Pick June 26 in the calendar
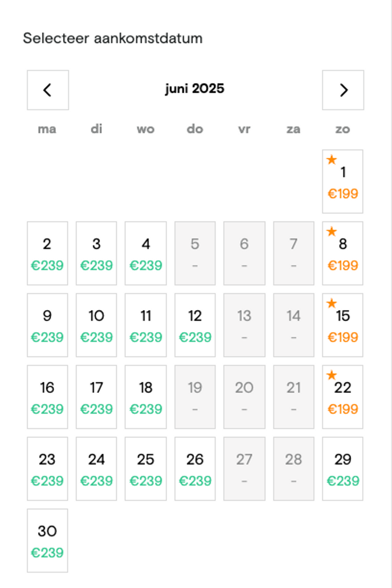The width and height of the screenshot is (392, 588). coord(195,469)
